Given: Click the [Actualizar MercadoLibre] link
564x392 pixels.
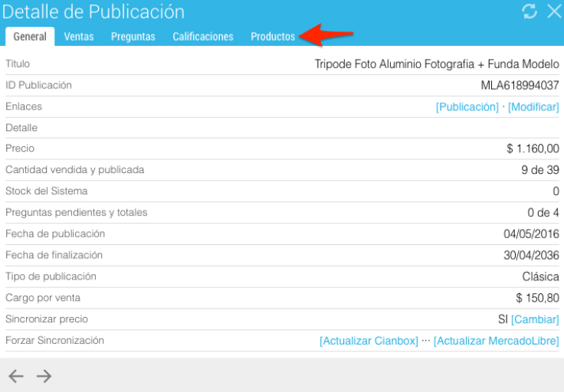Looking at the screenshot, I should 496,341.
